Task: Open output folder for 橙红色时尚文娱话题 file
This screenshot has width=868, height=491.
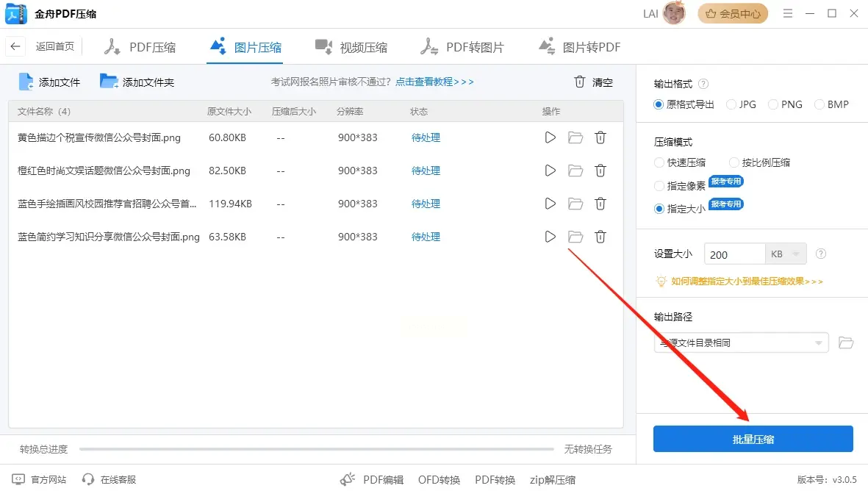Action: coord(575,171)
